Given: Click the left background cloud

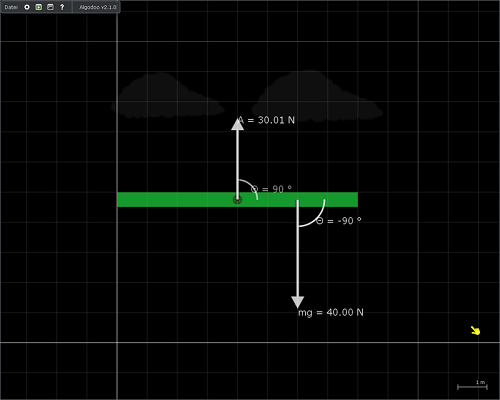Looking at the screenshot, I should tap(168, 96).
